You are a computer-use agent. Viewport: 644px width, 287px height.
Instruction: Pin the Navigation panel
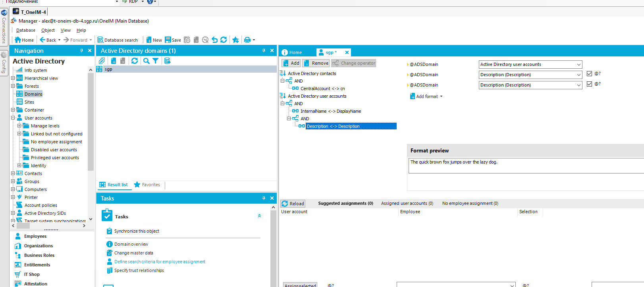point(82,50)
